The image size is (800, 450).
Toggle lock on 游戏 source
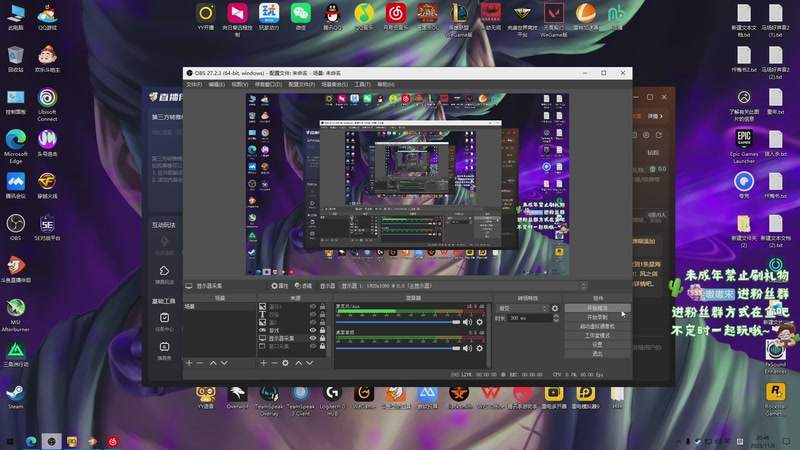pos(322,330)
